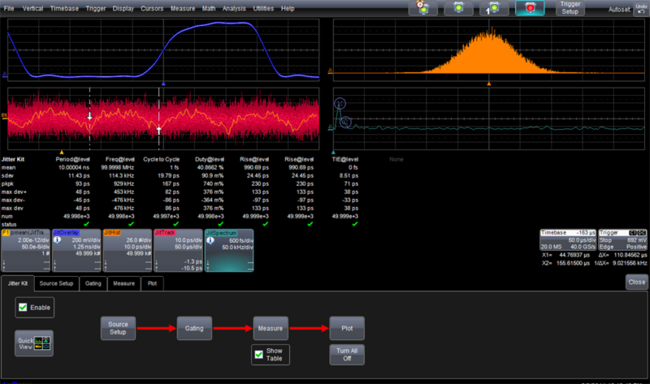Click the Autoset label
Screen dimensions: 650x384
[619, 9]
